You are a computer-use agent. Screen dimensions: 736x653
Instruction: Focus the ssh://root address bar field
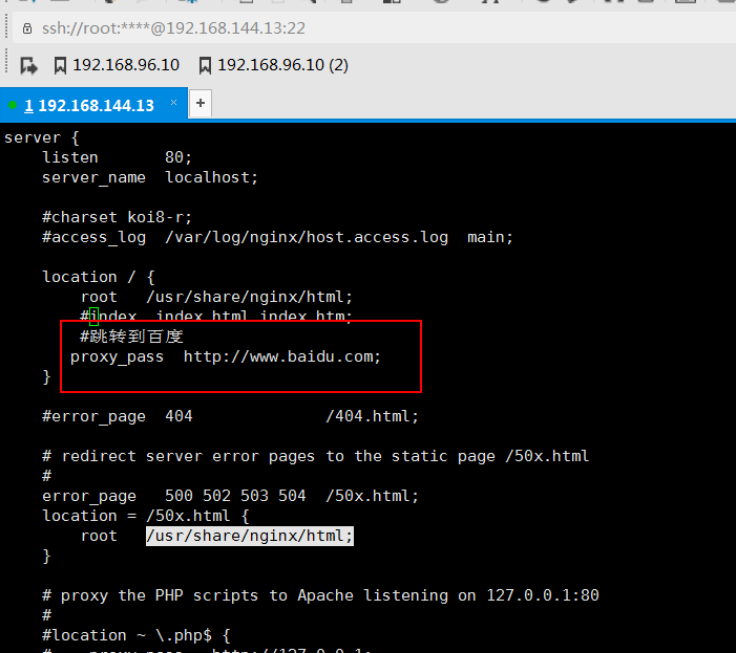point(374,29)
